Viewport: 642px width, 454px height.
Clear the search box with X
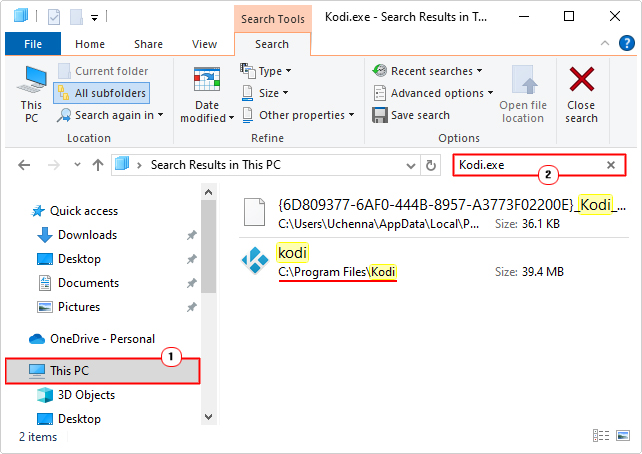[611, 165]
